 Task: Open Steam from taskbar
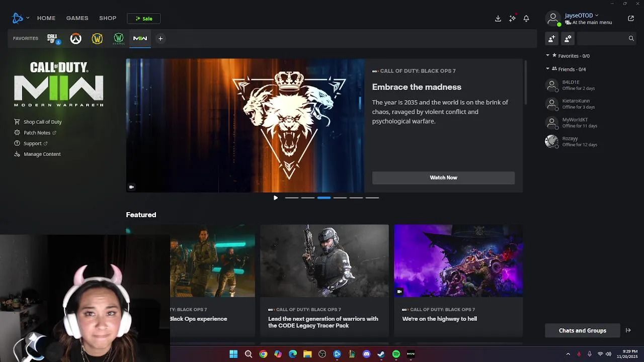pyautogui.click(x=381, y=354)
